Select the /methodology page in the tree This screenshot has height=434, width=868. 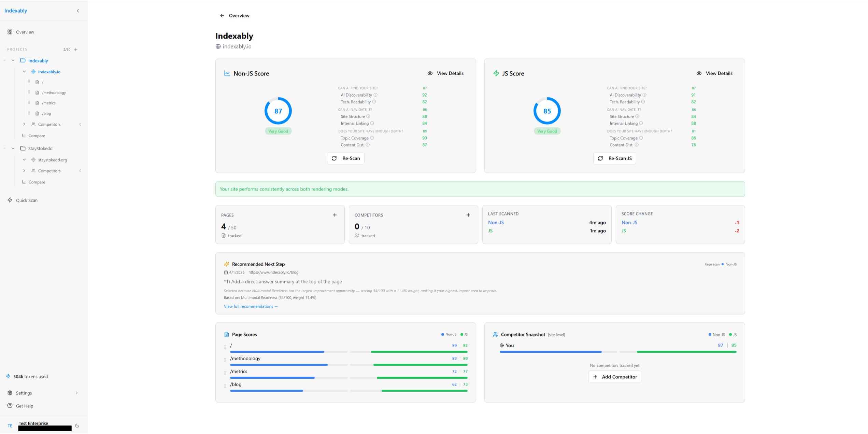coord(54,93)
